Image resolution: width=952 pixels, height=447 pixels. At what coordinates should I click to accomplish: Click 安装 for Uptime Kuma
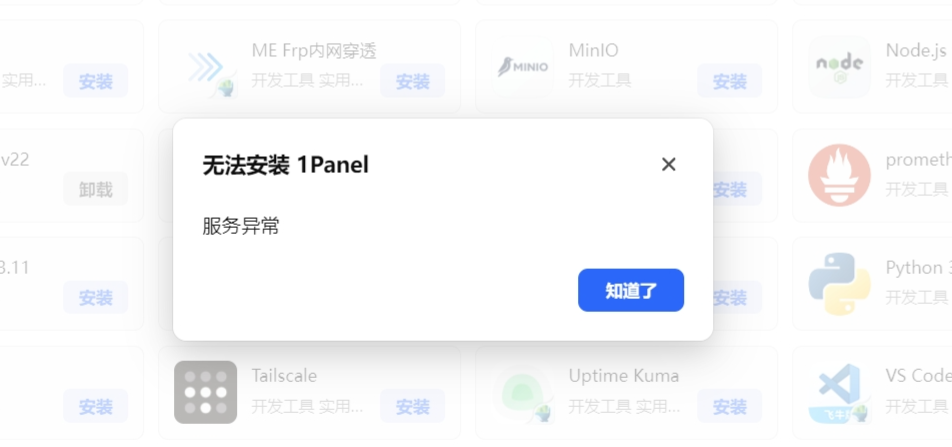click(x=729, y=407)
